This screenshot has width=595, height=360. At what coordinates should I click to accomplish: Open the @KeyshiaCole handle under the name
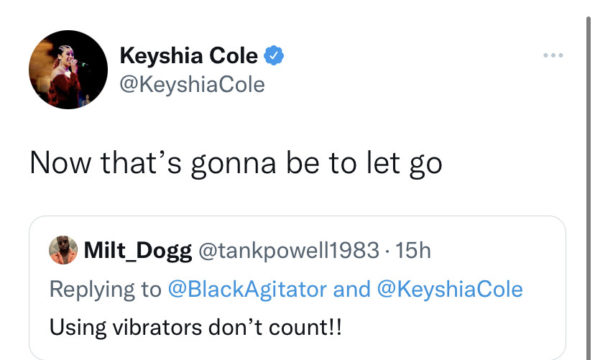192,85
